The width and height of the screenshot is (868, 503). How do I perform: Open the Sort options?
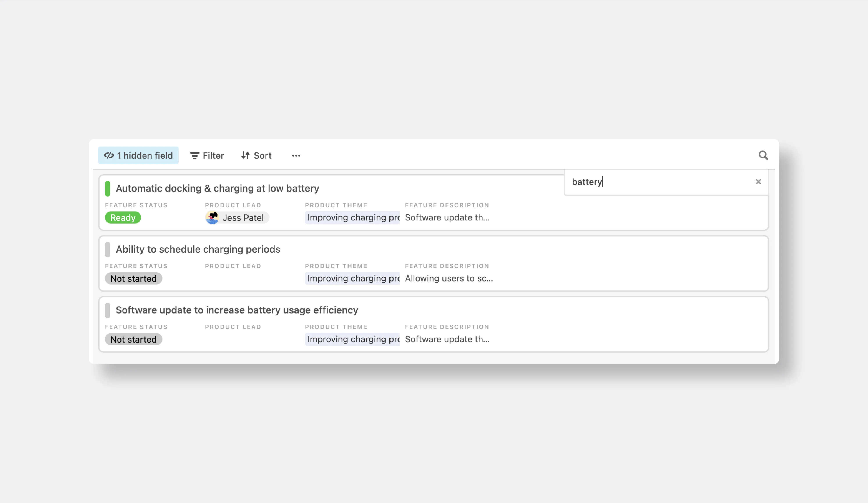pos(256,156)
